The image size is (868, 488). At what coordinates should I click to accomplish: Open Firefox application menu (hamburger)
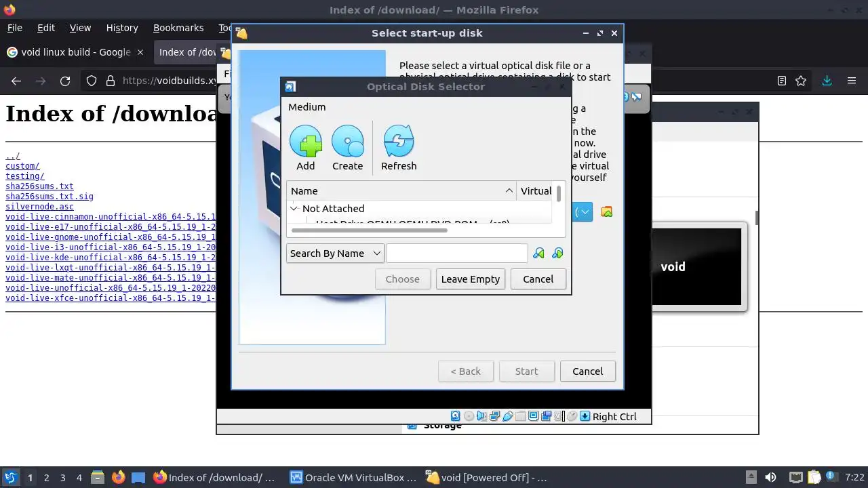pyautogui.click(x=852, y=81)
